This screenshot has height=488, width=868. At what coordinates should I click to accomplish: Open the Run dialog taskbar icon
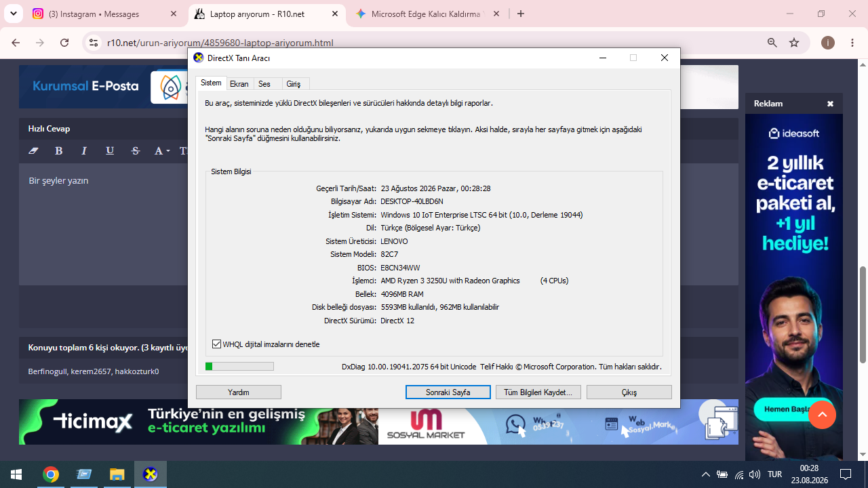[x=84, y=474]
